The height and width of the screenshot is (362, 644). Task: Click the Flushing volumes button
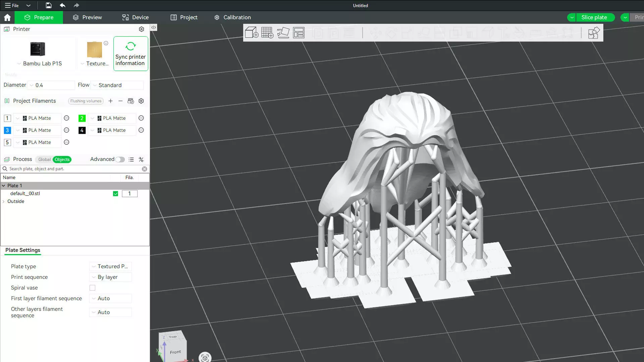coord(86,101)
